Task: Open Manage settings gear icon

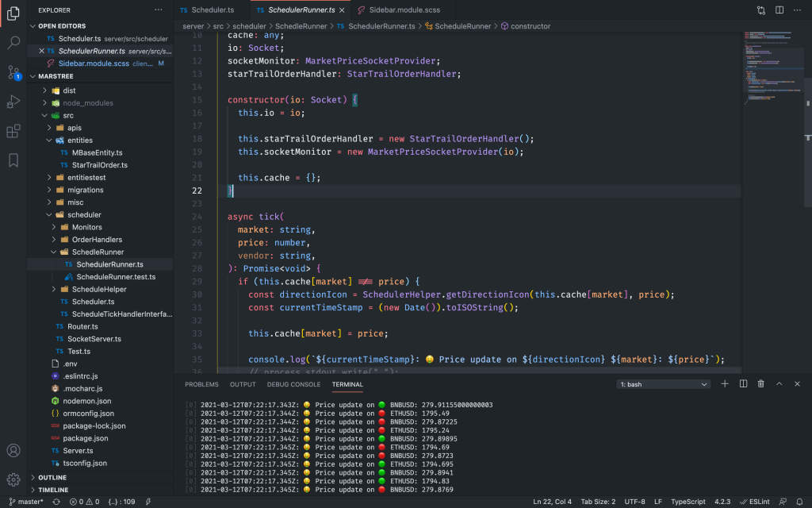Action: pos(13,479)
